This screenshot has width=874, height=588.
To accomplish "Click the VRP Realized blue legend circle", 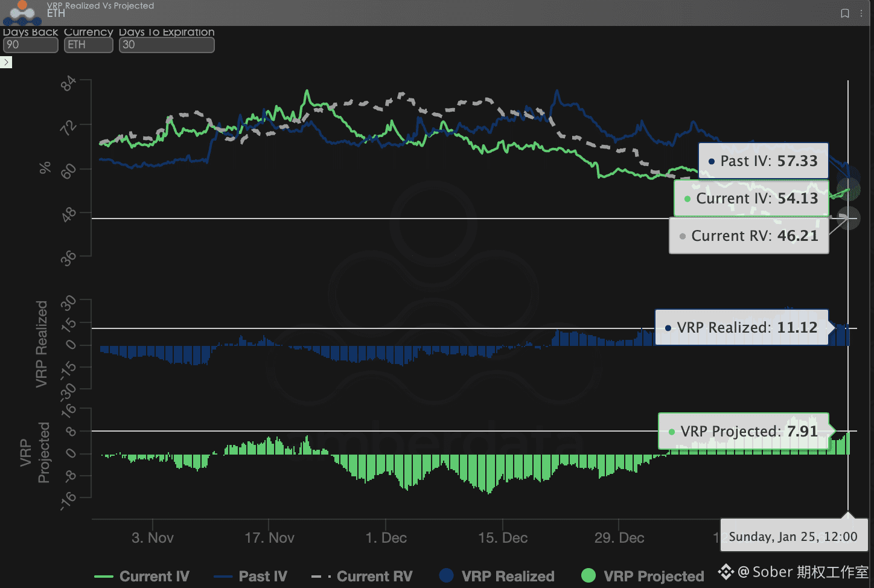I will coord(447,576).
